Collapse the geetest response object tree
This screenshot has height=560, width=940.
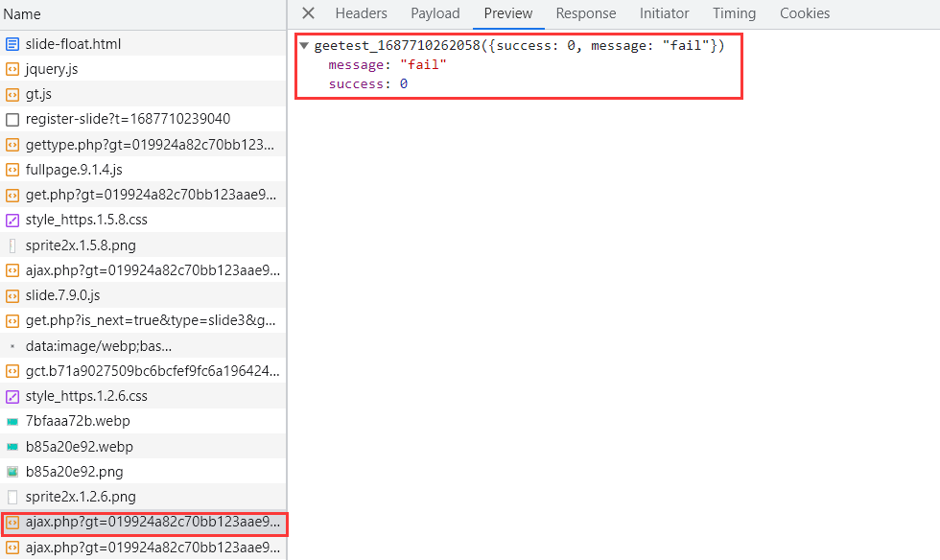(304, 46)
